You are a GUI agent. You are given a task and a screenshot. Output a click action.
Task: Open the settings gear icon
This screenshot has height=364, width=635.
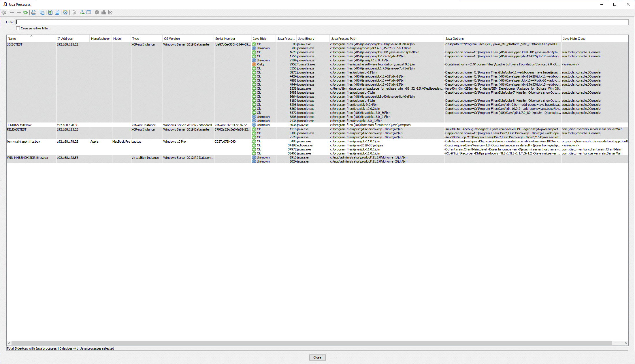[4, 12]
